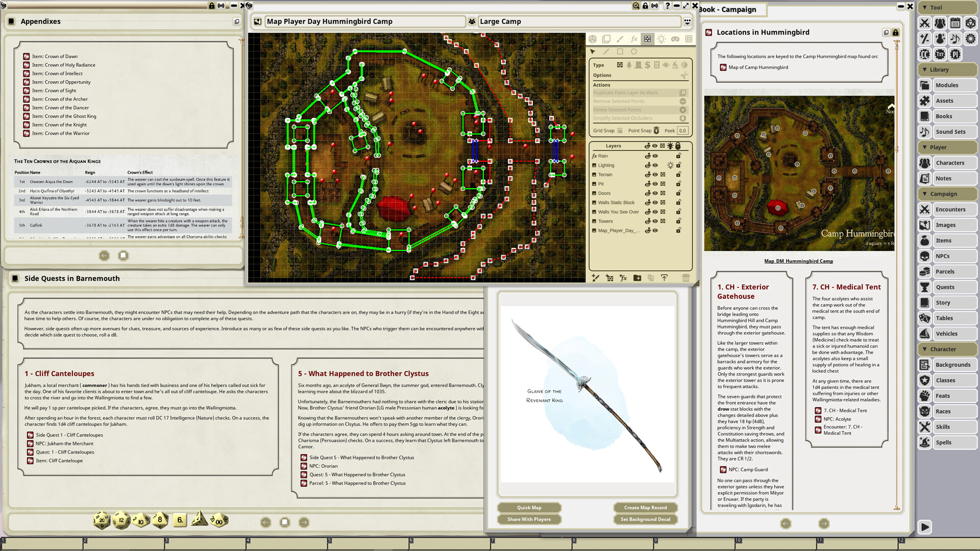Roll the d20 die
The image size is (980, 551).
[102, 520]
